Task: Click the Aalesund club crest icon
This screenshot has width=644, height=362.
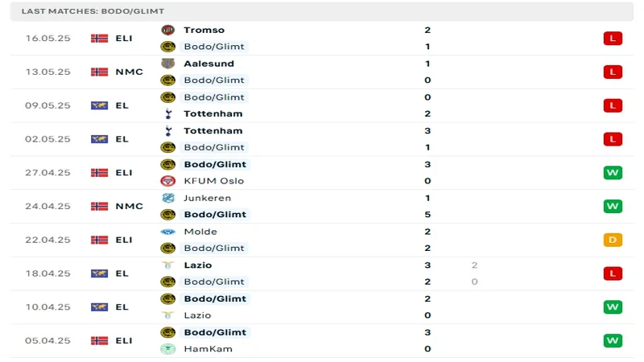Action: coord(167,64)
